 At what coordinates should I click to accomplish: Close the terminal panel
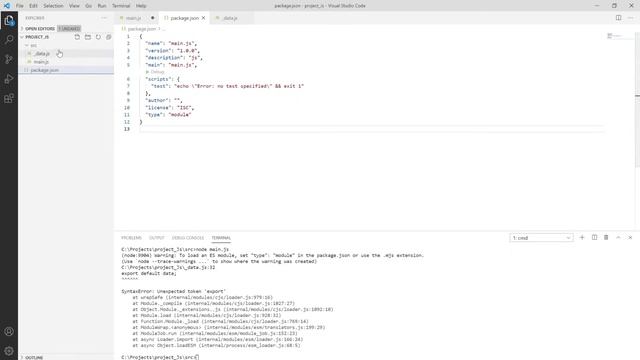(x=630, y=238)
